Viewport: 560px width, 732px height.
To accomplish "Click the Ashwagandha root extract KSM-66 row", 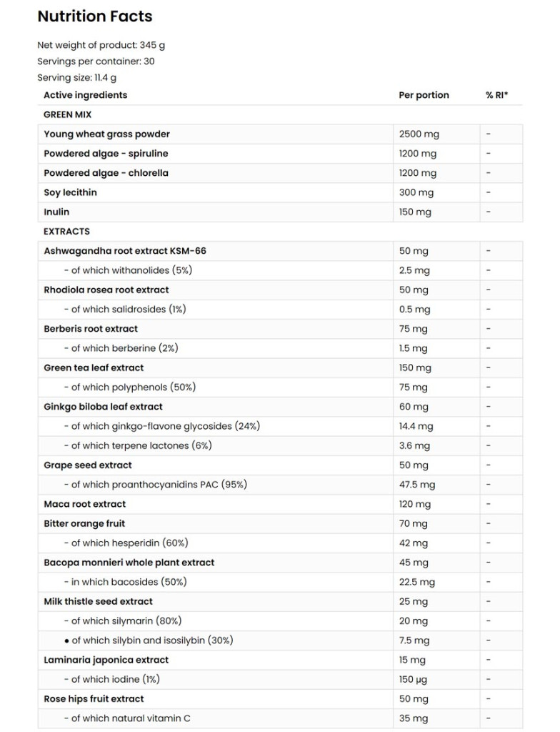I will tap(125, 251).
